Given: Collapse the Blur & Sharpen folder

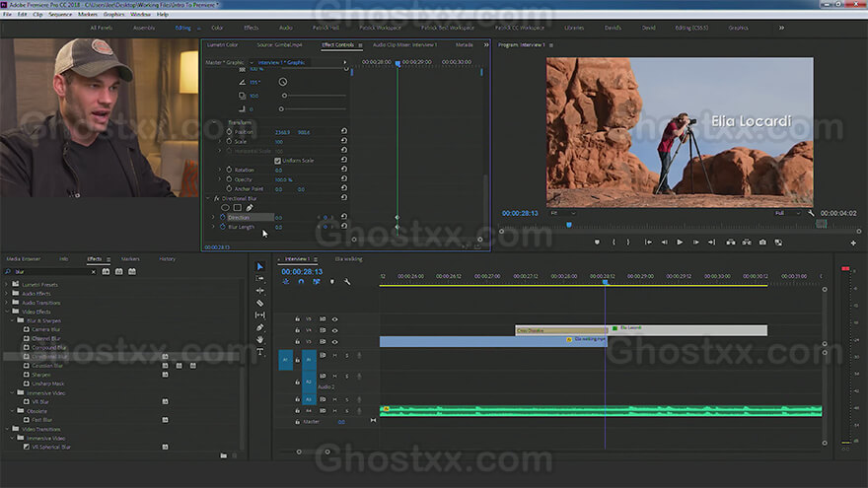Looking at the screenshot, I should [x=12, y=320].
